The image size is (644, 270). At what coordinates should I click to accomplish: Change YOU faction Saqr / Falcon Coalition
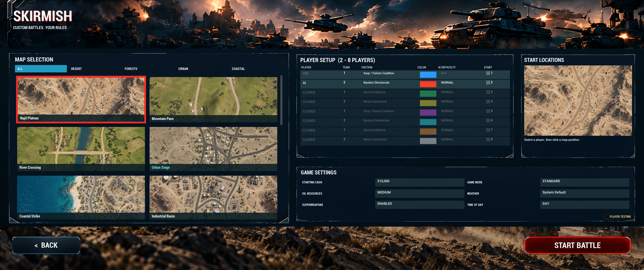(379, 73)
